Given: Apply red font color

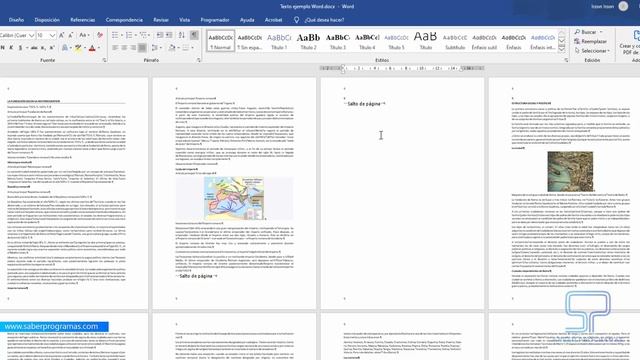Looking at the screenshot, I should 92,48.
